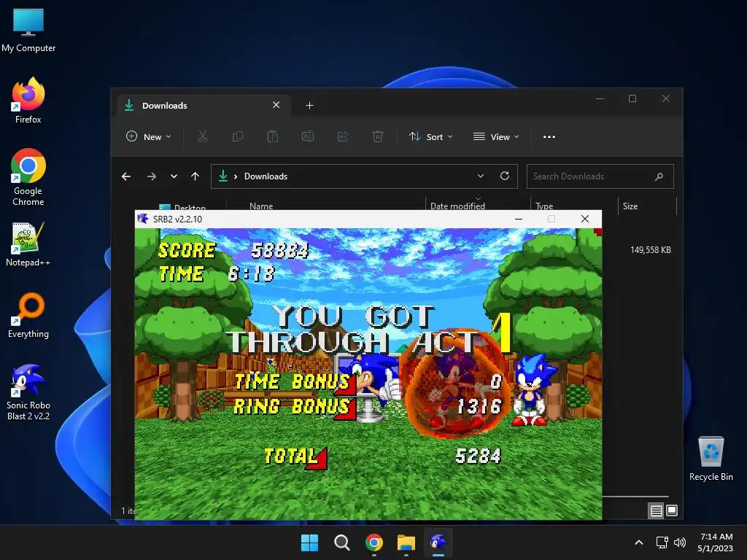Open volume control in system tray
Screen dimensions: 747x560
[x=680, y=542]
